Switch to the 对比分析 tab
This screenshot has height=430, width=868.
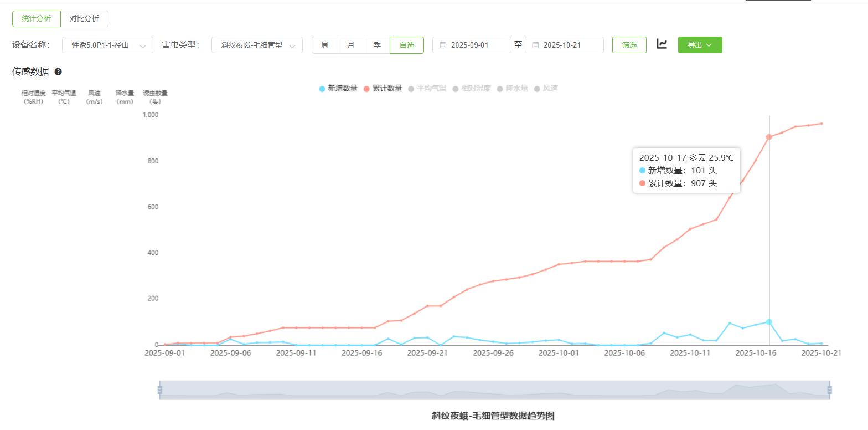84,19
